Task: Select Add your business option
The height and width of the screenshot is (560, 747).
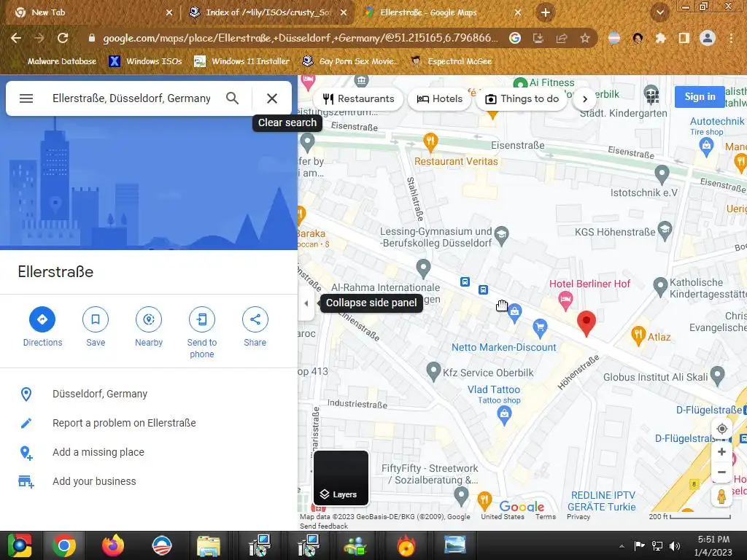Action: point(149,481)
